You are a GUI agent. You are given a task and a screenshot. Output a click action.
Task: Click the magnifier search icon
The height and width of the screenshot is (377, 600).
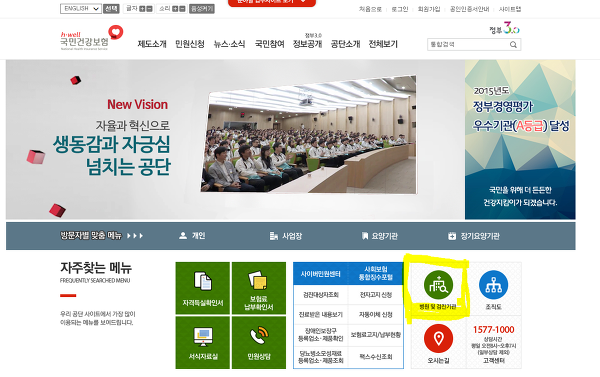(x=513, y=45)
